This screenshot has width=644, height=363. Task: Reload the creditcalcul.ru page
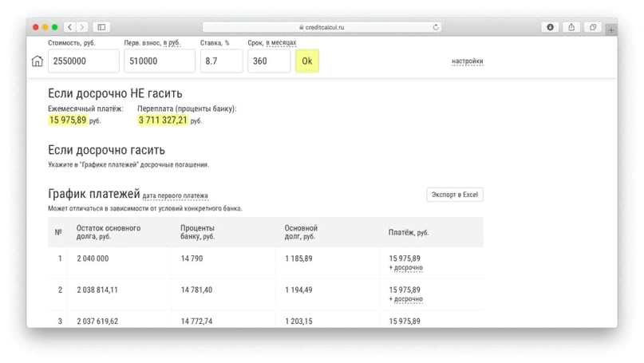pyautogui.click(x=436, y=27)
